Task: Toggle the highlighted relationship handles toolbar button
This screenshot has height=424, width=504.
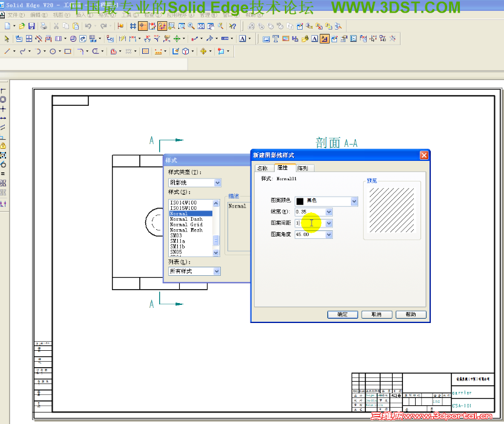Action: point(162,26)
